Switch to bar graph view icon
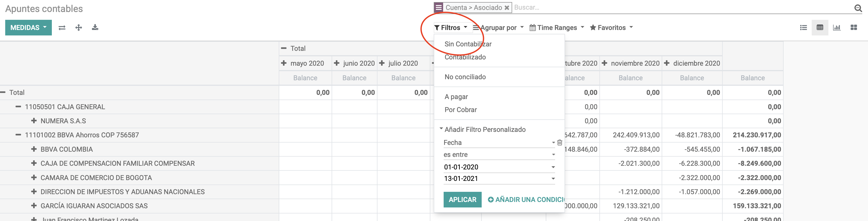 pyautogui.click(x=837, y=28)
